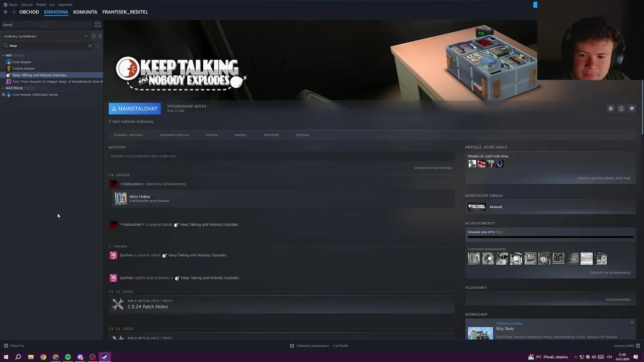Open advanced filter options icon
The width and height of the screenshot is (644, 362).
pyautogui.click(x=98, y=46)
